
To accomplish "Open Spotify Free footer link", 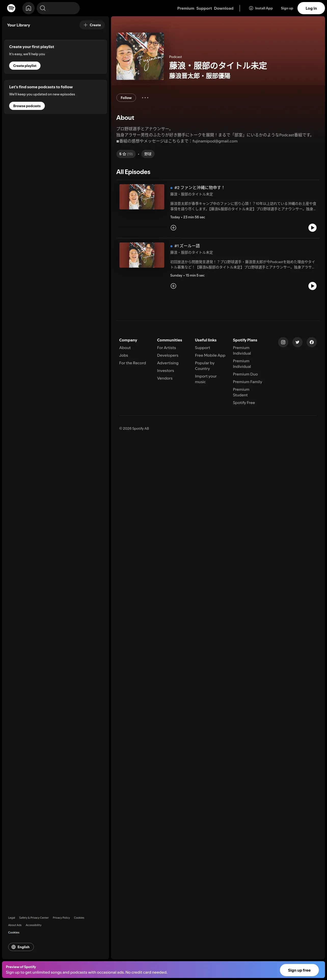I will click(244, 402).
